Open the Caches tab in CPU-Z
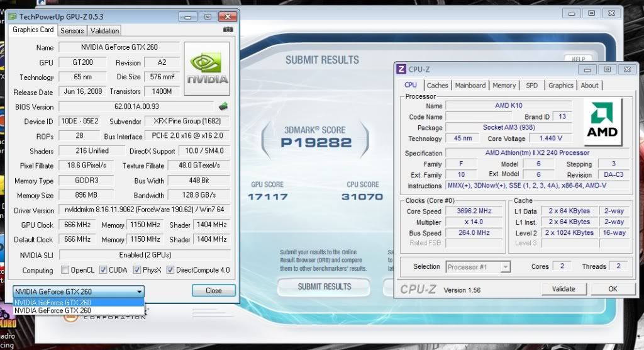 (x=437, y=86)
